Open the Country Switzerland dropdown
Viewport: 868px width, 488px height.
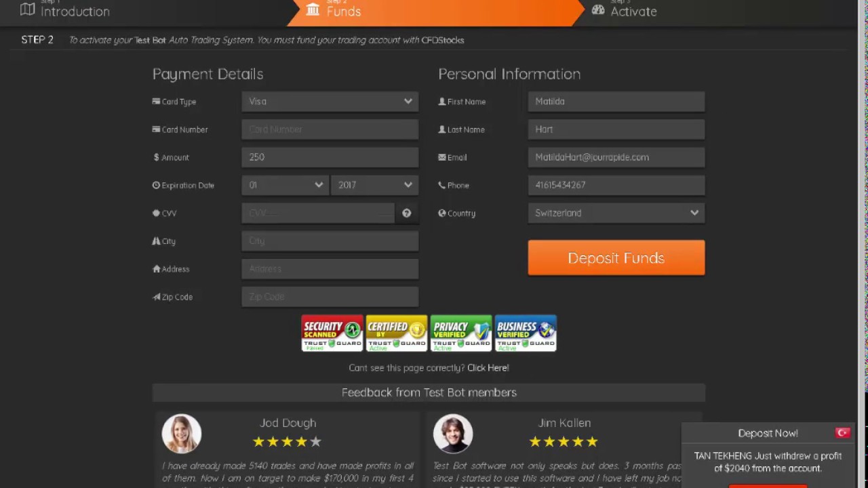[616, 213]
